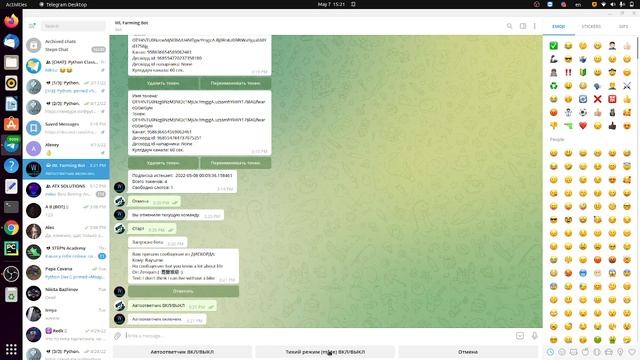The image size is (640, 360).
Task: Open Terminal from the Ubuntu dock
Action: pos(11,207)
